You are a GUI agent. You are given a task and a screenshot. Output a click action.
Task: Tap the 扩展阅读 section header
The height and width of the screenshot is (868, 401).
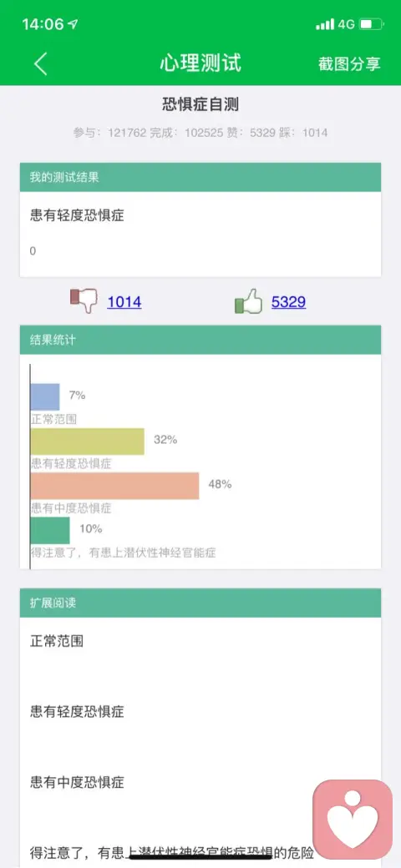pos(200,603)
